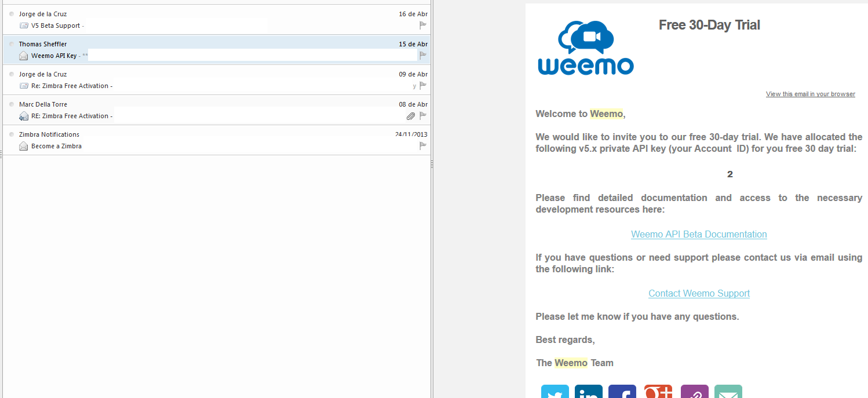
Task: Open View this email in your browser
Action: (810, 94)
